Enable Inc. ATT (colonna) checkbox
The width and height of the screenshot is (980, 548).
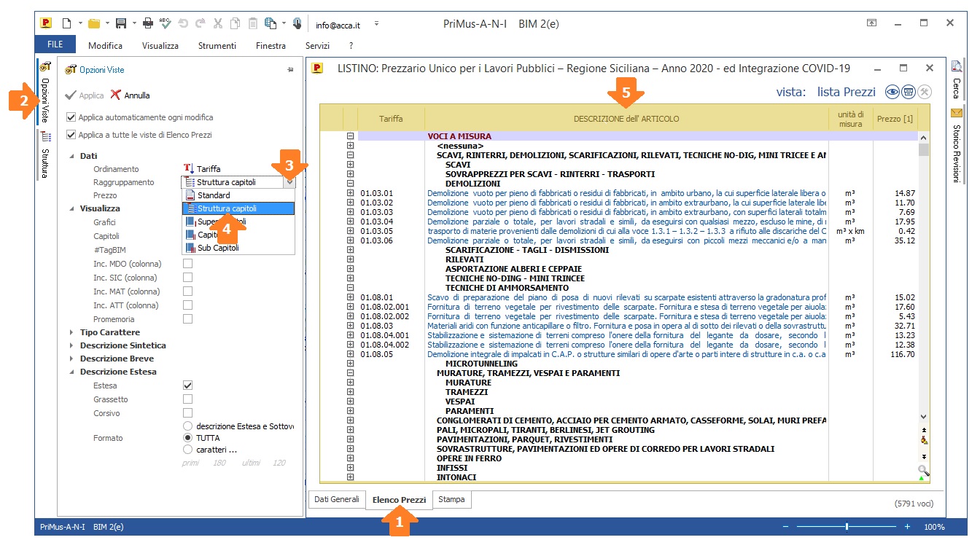coord(188,305)
